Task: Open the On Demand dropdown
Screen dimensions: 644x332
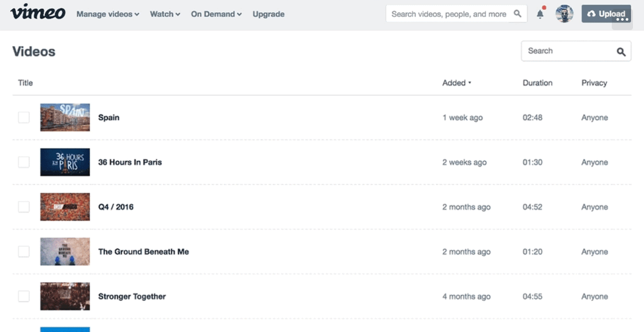Action: click(216, 14)
